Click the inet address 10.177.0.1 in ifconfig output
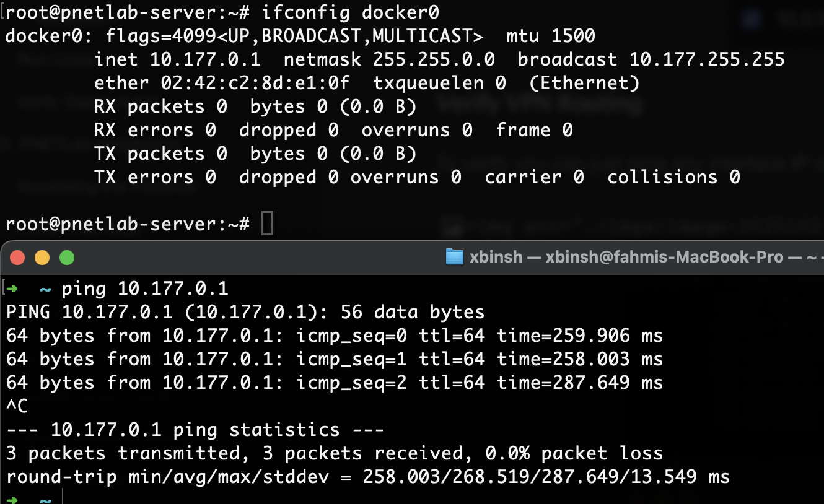The image size is (824, 504). pyautogui.click(x=204, y=59)
